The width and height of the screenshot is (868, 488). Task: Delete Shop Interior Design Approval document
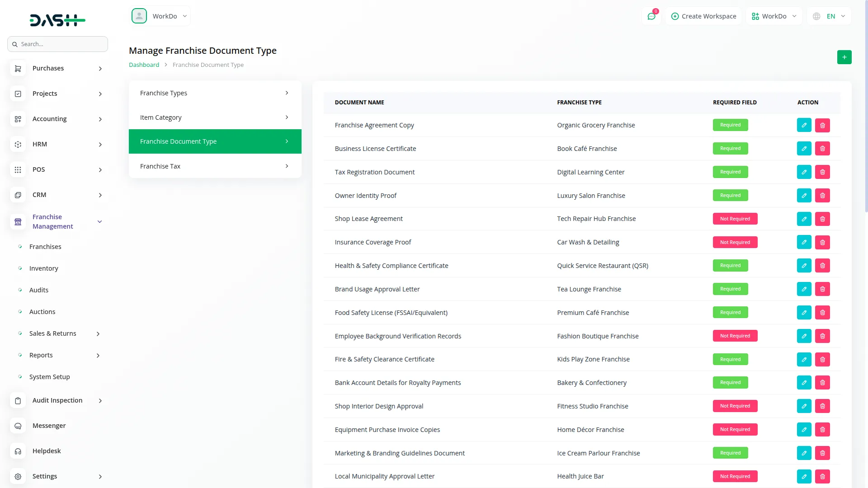pos(822,406)
